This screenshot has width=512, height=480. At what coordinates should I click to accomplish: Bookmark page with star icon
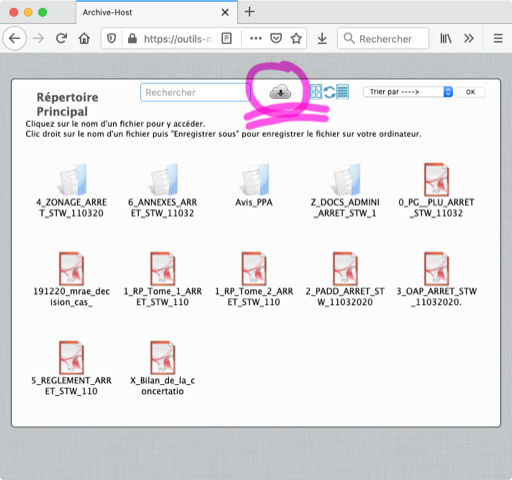click(x=296, y=39)
